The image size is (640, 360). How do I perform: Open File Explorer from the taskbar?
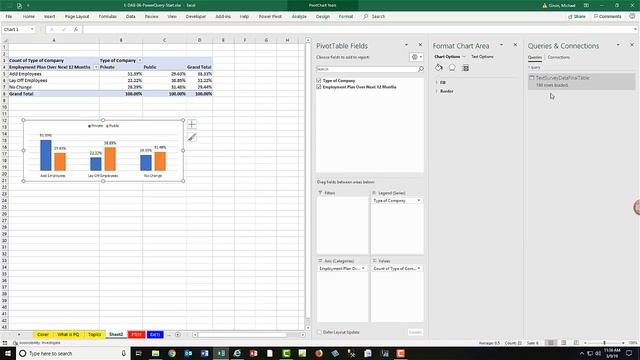point(156,353)
